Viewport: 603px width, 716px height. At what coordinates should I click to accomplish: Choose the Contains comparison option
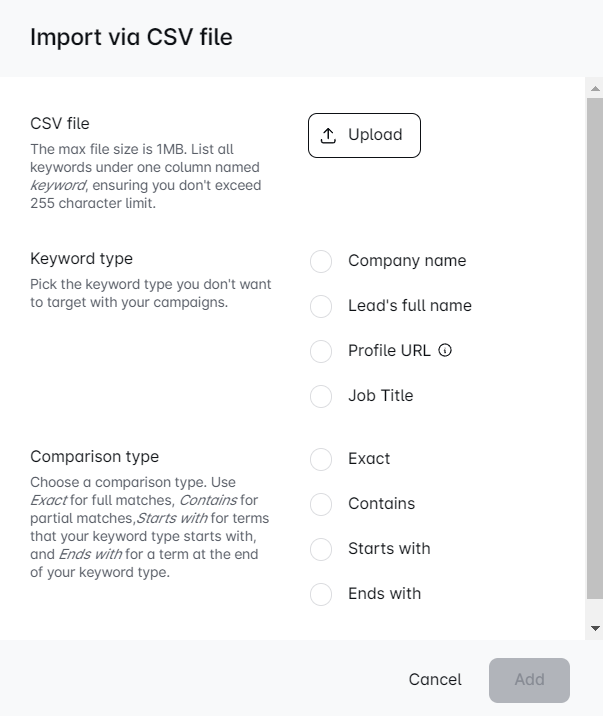click(321, 504)
